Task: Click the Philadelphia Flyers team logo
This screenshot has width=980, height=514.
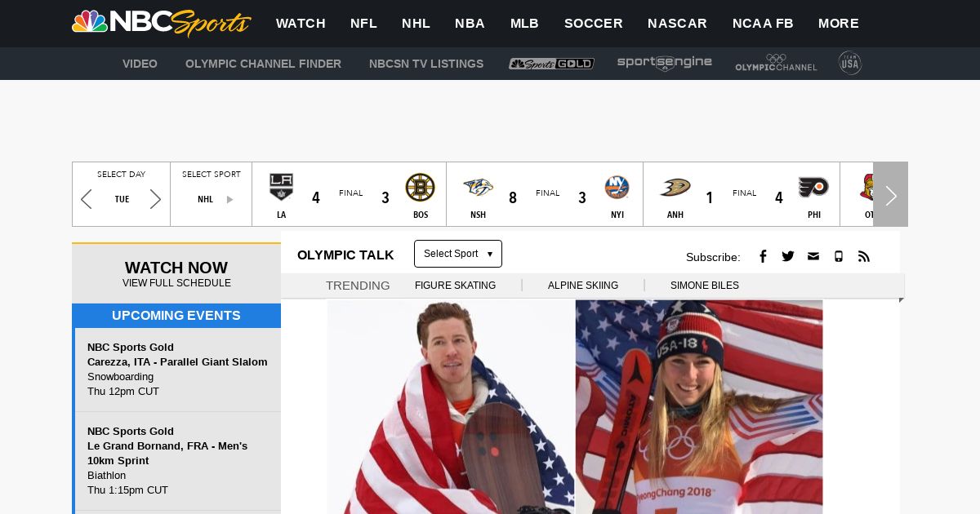Action: 813,188
